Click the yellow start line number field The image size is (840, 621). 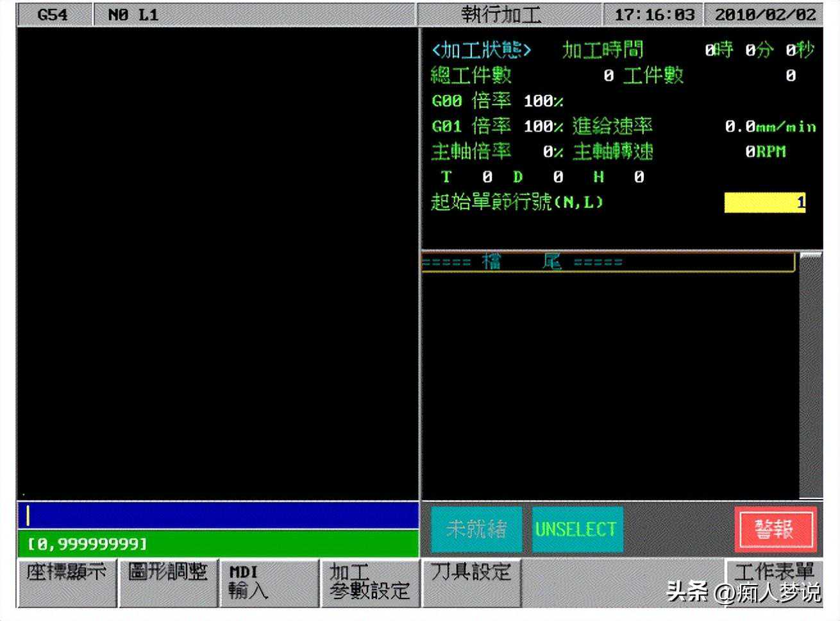pyautogui.click(x=764, y=203)
